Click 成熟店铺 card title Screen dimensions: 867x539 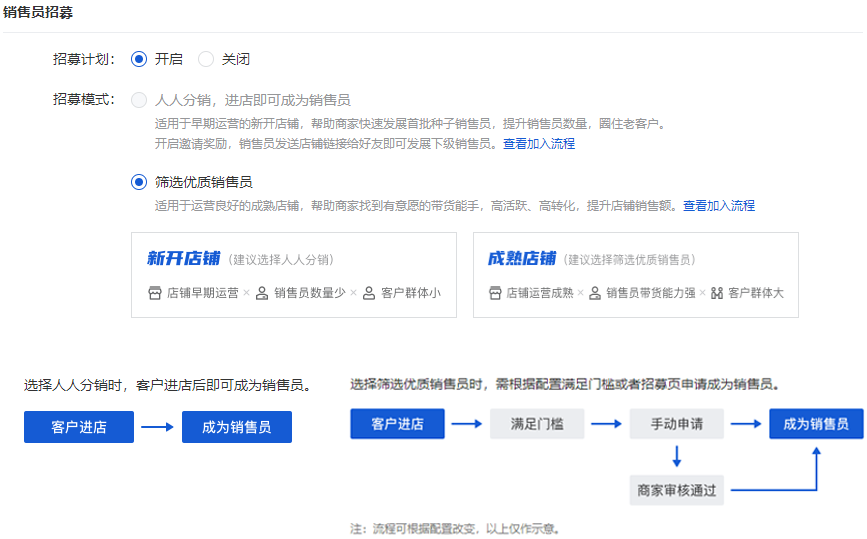521,258
